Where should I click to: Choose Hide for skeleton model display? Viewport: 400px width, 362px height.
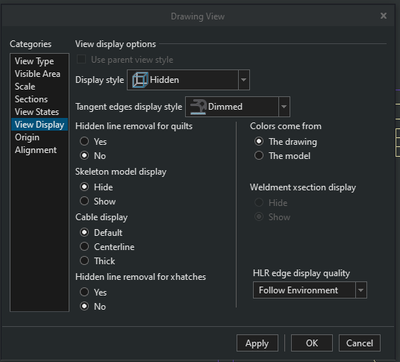point(85,187)
